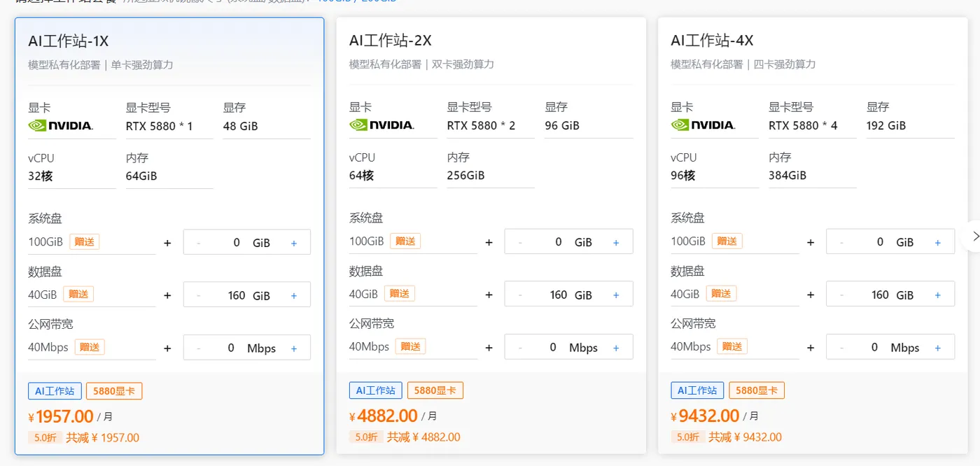Click system disk GiB field in AI工作站-1X
980x466 pixels.
237,243
